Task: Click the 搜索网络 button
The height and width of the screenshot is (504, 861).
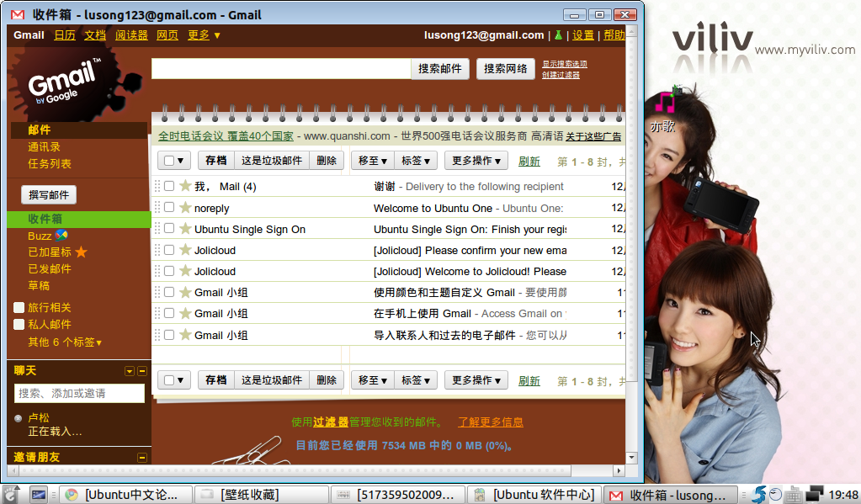Action: (x=506, y=69)
